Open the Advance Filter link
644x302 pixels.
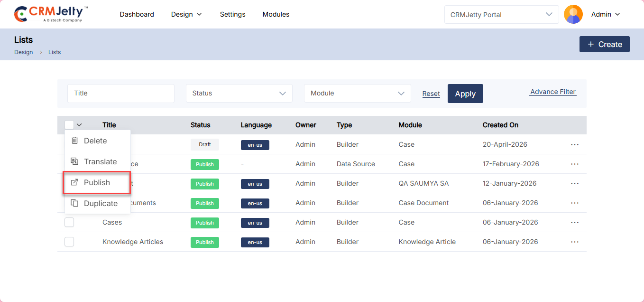[x=552, y=92]
